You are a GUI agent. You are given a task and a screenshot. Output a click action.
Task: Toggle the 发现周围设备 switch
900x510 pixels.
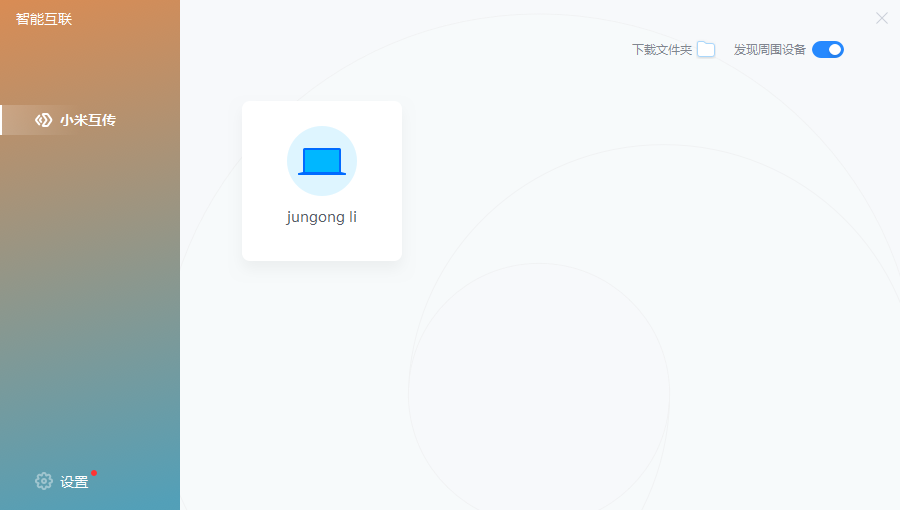pyautogui.click(x=828, y=50)
